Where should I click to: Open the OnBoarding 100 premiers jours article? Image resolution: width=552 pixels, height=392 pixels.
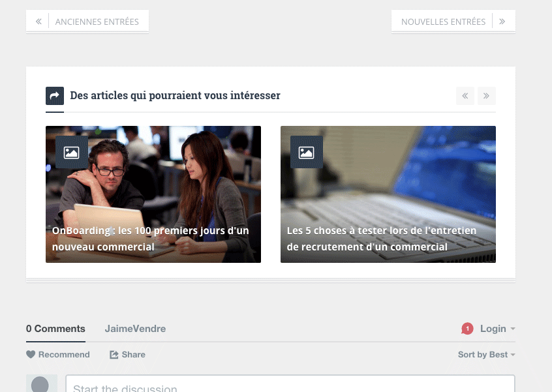pyautogui.click(x=150, y=239)
